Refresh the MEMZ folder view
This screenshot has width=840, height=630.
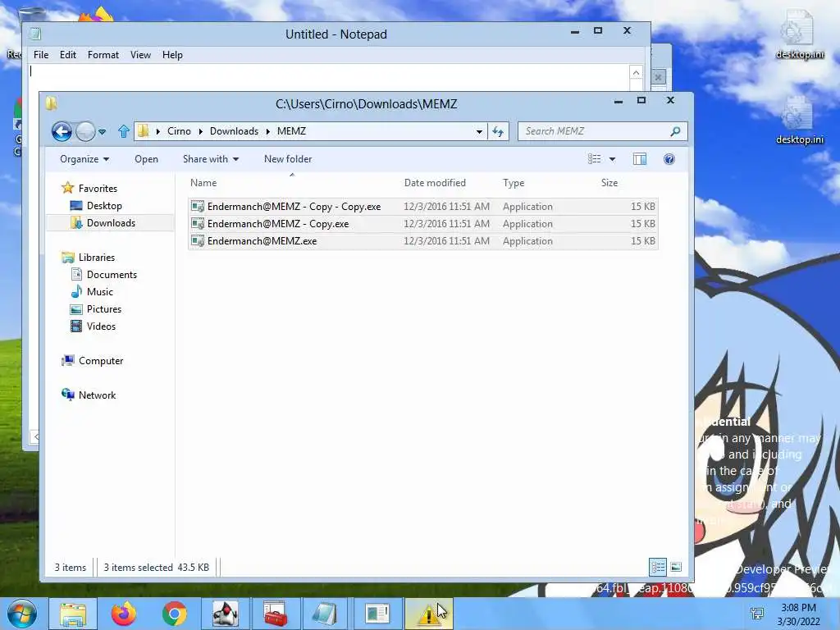click(x=498, y=132)
